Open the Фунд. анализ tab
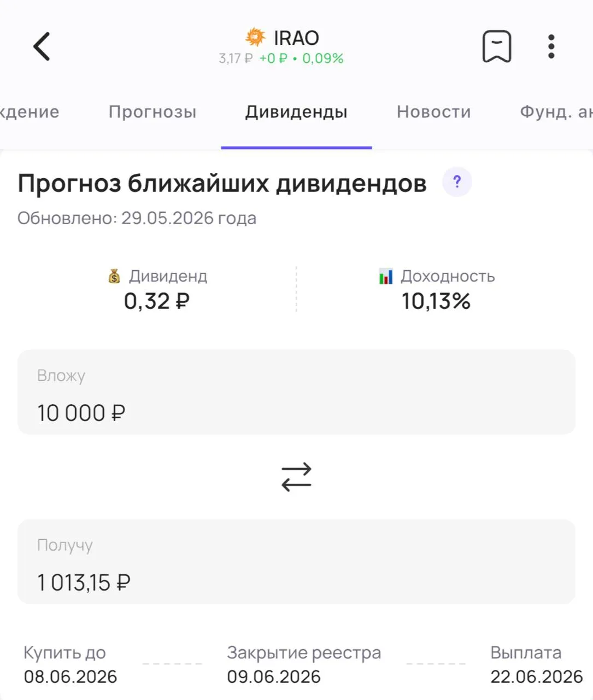Screen dimensions: 593x700 (556, 112)
